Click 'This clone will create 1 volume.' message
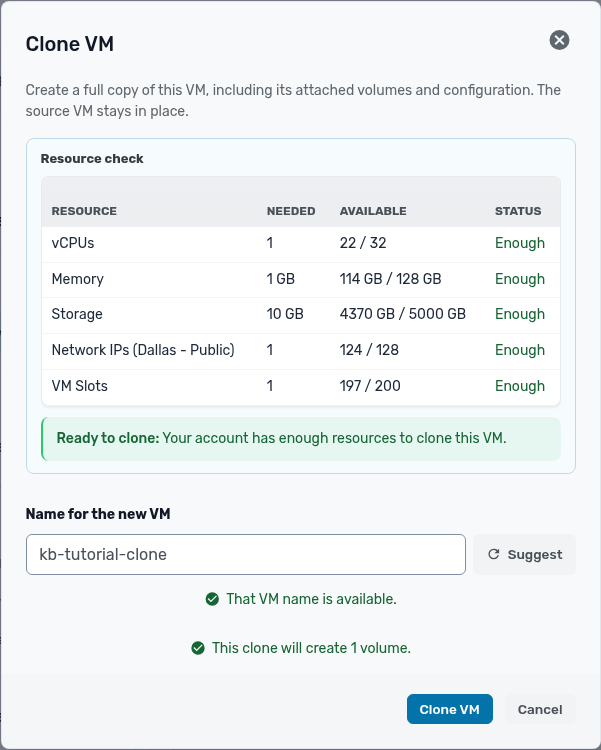 311,648
